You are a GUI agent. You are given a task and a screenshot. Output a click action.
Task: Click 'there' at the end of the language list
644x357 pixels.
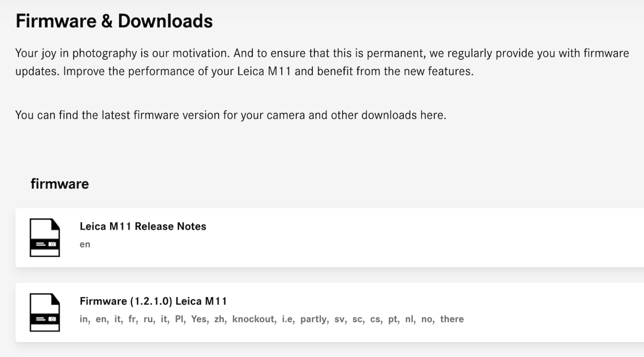pos(452,319)
